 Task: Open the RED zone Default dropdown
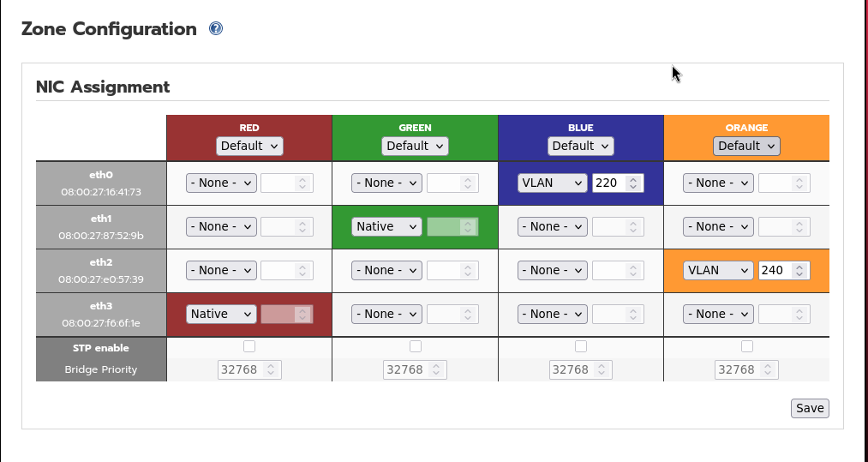click(x=249, y=147)
